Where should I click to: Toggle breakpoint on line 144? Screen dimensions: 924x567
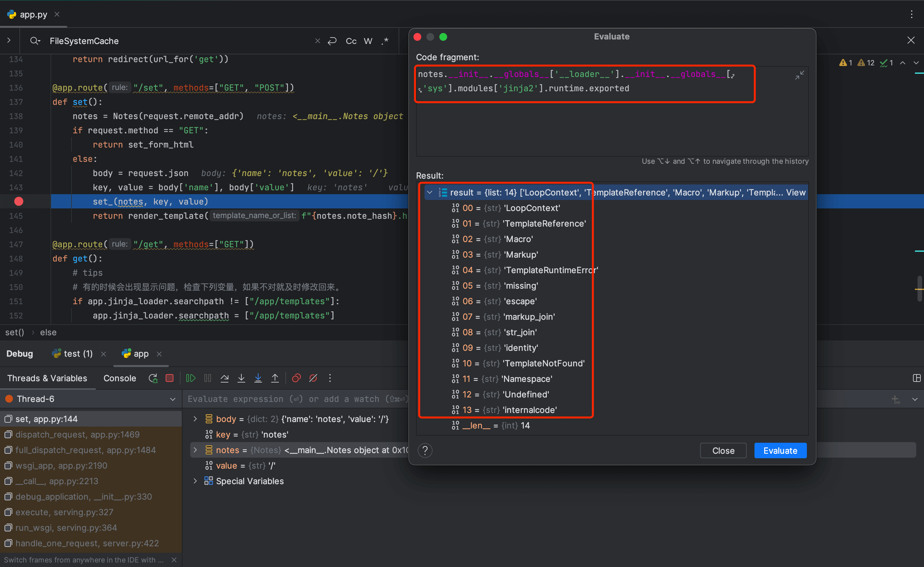point(19,201)
